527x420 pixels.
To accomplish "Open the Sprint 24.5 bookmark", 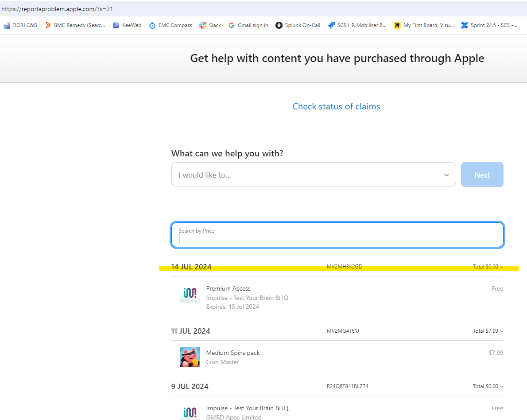I will click(489, 25).
